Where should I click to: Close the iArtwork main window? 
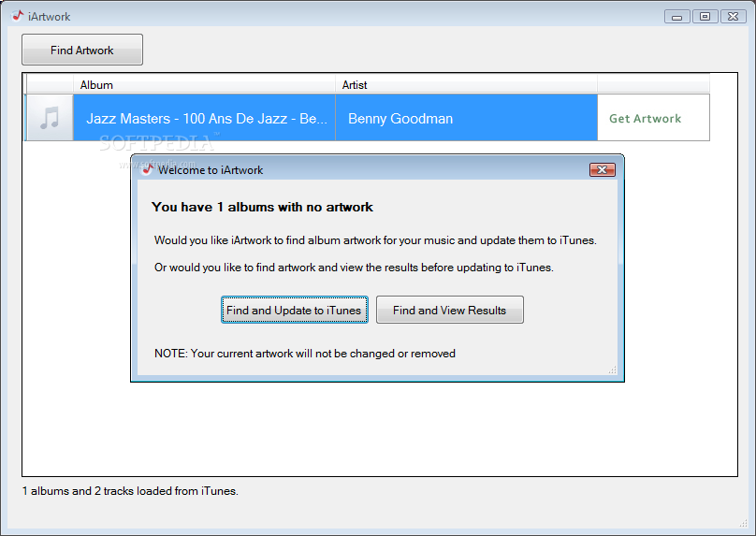pos(734,17)
